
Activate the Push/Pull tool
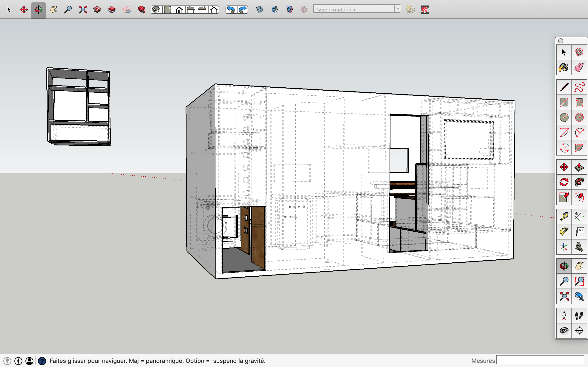tap(579, 167)
